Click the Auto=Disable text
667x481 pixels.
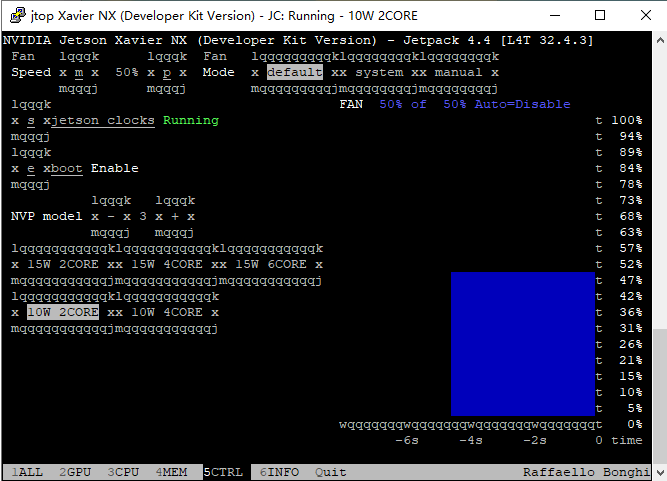point(522,104)
